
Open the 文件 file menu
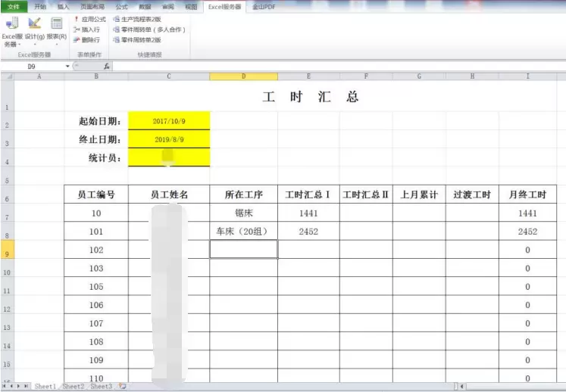[14, 6]
